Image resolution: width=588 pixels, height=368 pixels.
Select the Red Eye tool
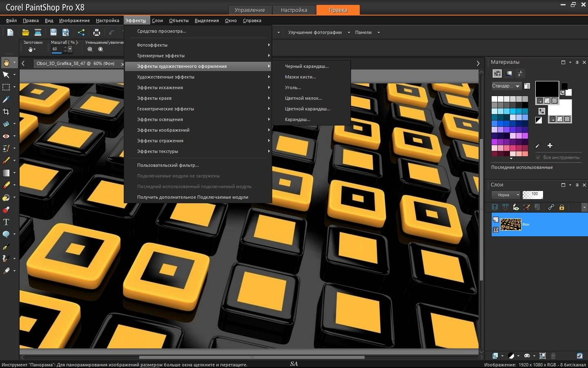[6, 136]
